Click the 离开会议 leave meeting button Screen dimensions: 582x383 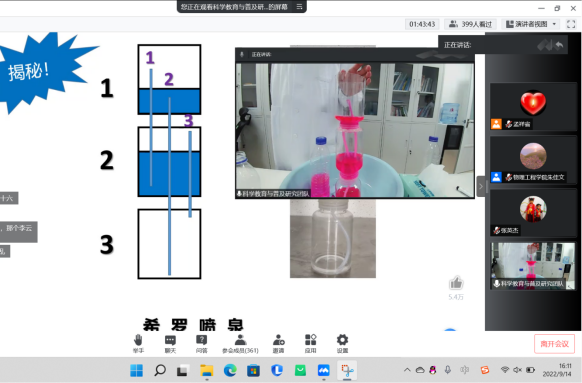pos(555,344)
